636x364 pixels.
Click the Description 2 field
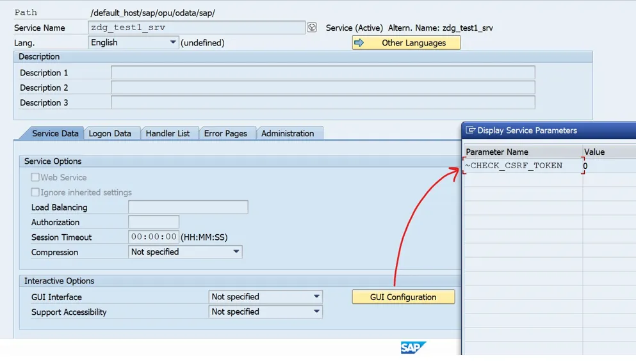click(323, 88)
